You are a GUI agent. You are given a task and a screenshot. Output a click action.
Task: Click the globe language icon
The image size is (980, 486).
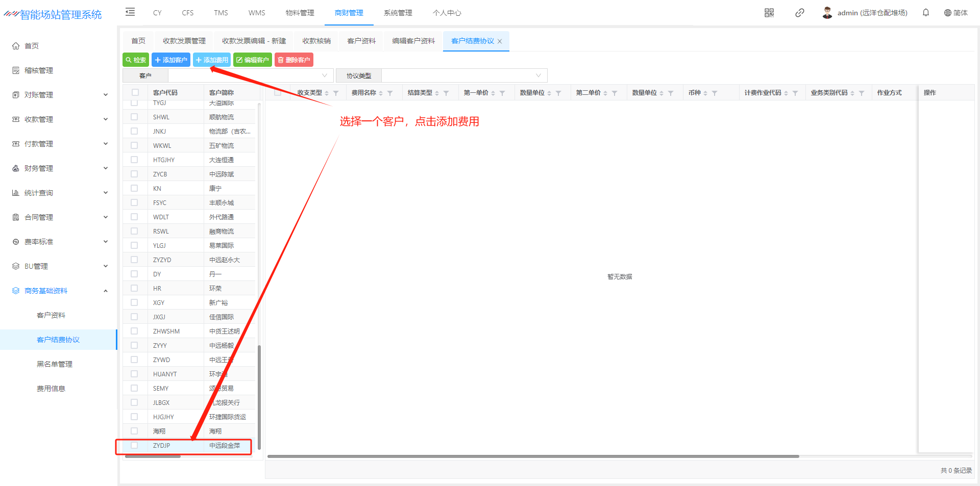pos(947,13)
